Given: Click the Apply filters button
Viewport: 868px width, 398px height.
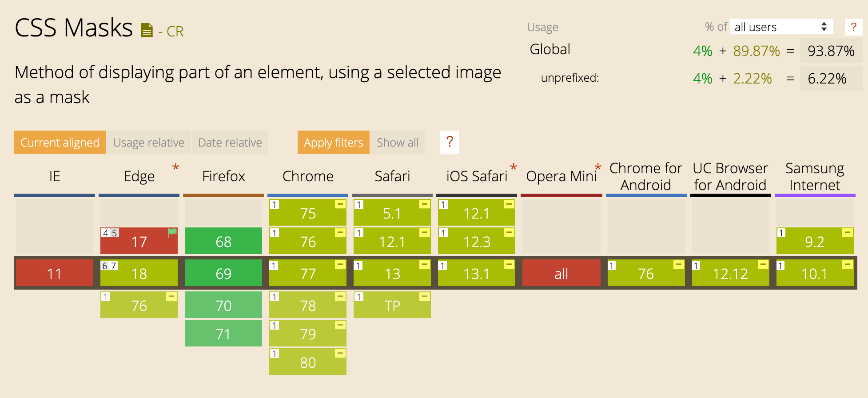Looking at the screenshot, I should (334, 142).
